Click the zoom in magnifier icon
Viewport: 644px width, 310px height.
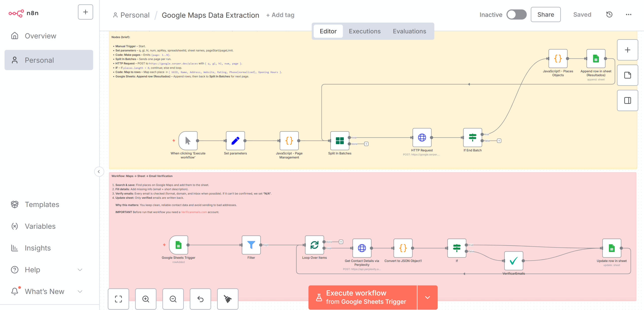coord(146,299)
